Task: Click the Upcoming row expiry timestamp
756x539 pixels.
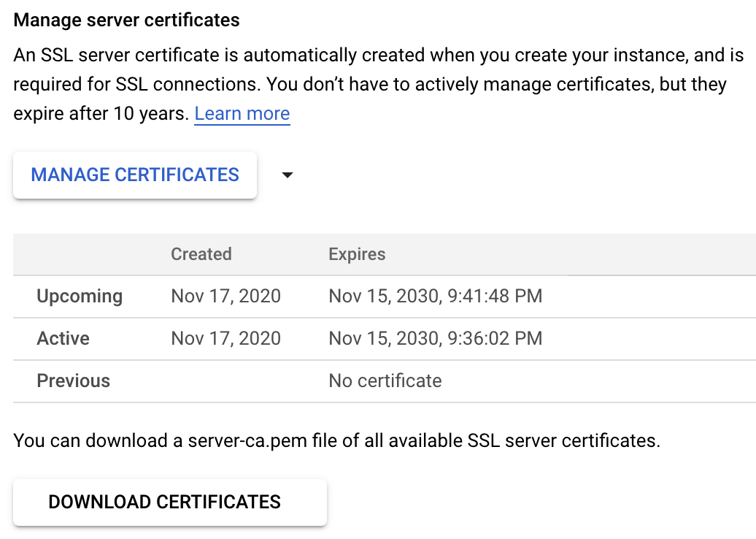Action: point(435,296)
